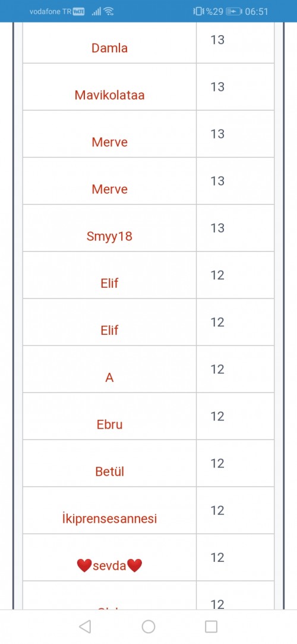Image resolution: width=297 pixels, height=644 pixels.
Task: Select the Betül name link
Action: point(109,472)
